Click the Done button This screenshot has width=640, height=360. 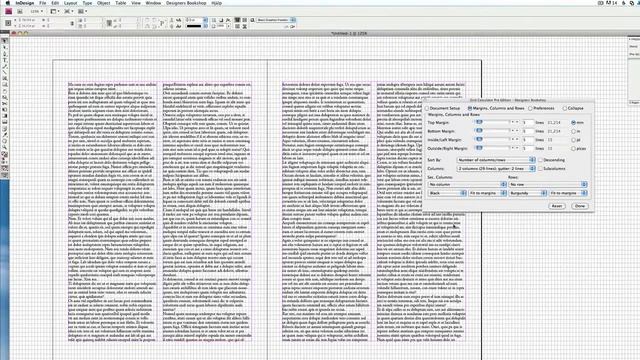click(580, 206)
